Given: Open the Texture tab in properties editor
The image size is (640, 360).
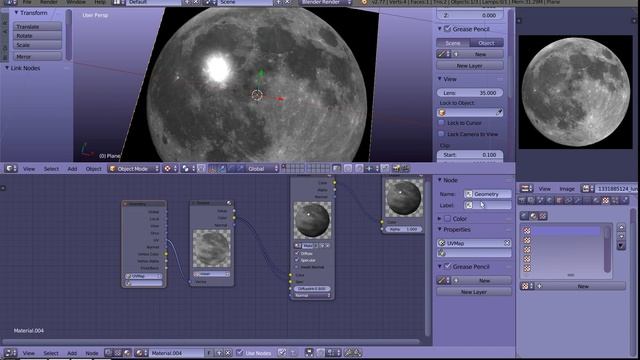Looking at the screenshot, I should 606,200.
